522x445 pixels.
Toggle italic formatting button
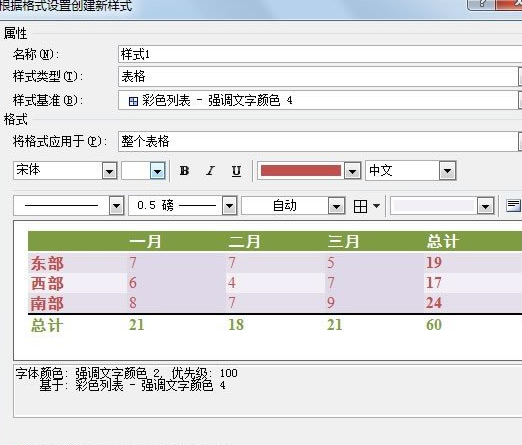pos(210,171)
